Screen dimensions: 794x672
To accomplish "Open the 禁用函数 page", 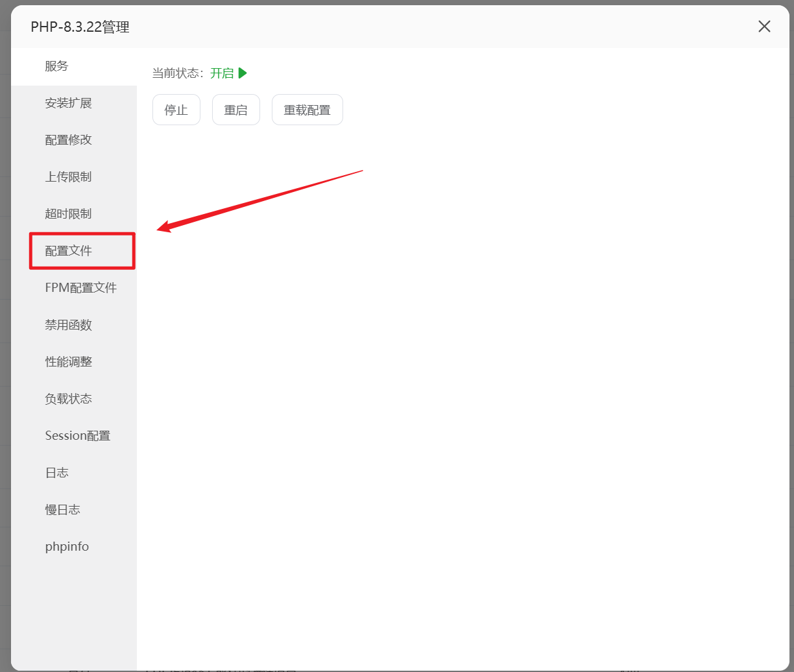I will point(69,325).
